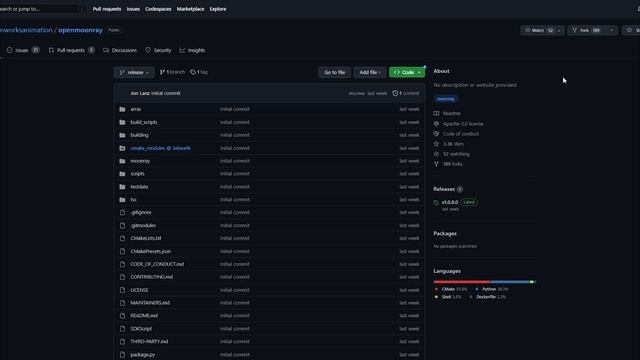640x360 pixels.
Task: Click the Fork button
Action: point(587,30)
